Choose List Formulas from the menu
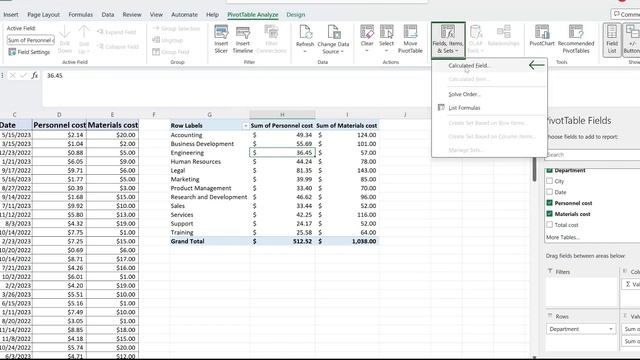The image size is (640, 360). pyautogui.click(x=464, y=108)
